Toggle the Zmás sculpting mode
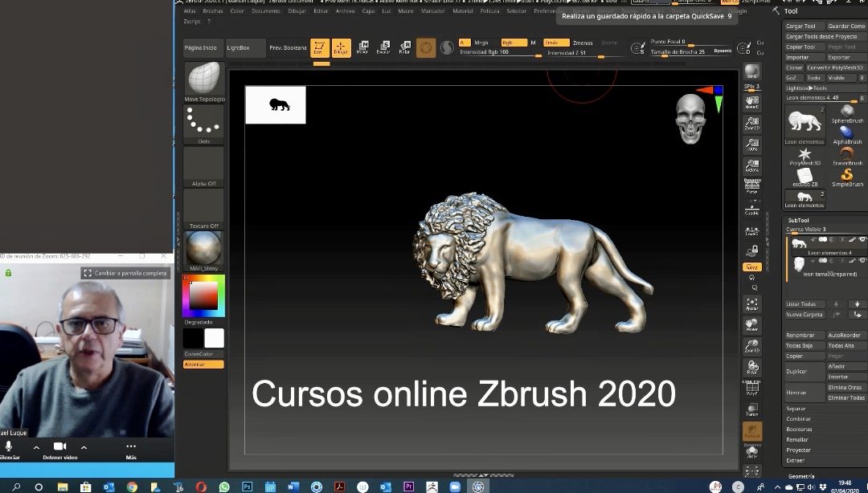Viewport: 868px width, 493px height. tap(556, 43)
